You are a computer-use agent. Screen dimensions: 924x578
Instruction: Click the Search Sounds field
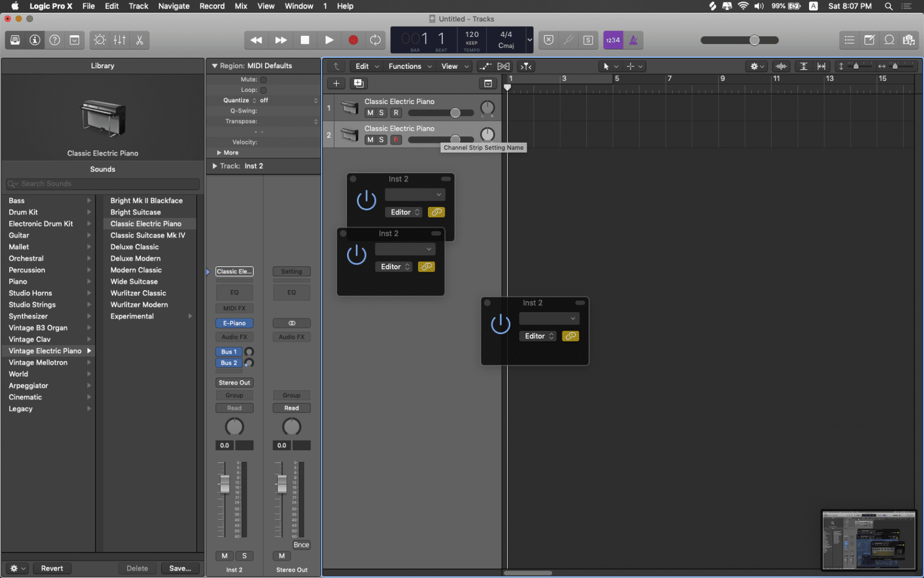(103, 184)
